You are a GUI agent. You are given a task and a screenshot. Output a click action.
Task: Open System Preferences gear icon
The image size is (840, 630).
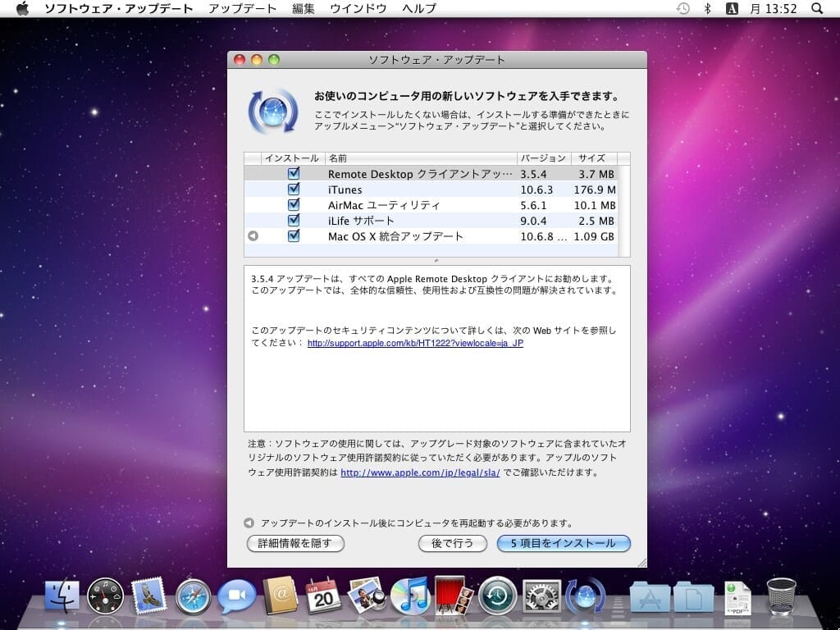pos(541,596)
